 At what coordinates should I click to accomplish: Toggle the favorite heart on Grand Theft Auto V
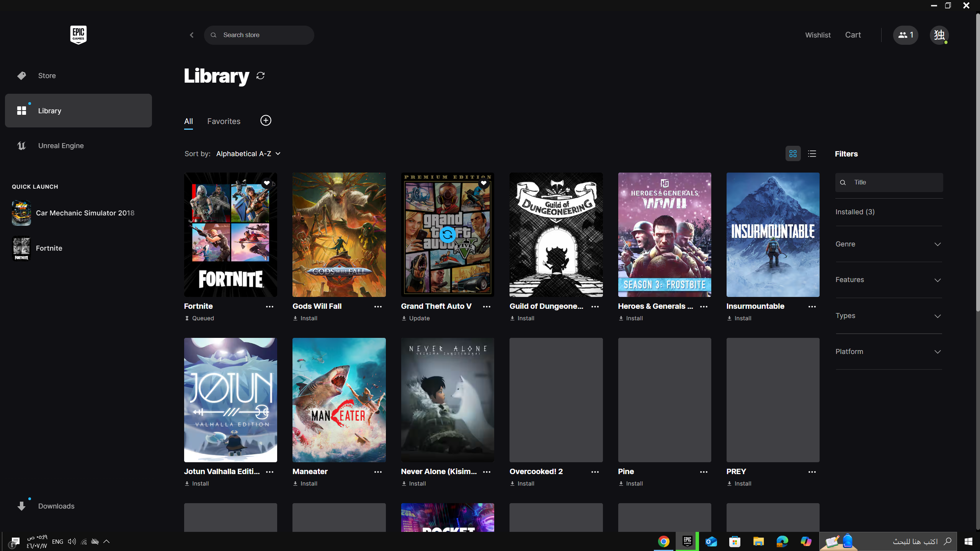483,183
